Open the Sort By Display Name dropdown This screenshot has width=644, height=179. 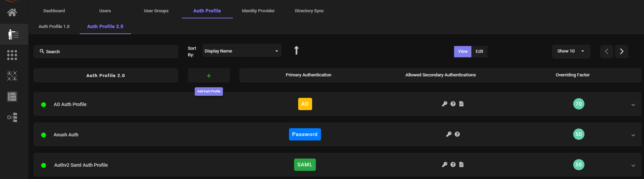click(x=242, y=51)
